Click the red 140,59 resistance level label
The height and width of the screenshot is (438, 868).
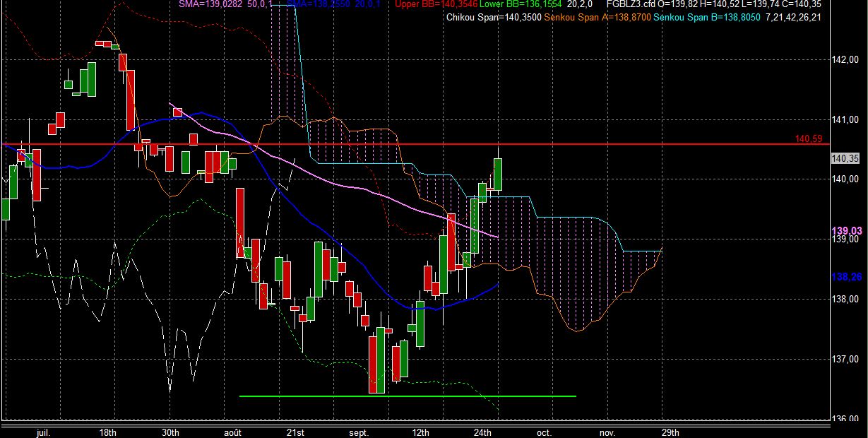pos(809,139)
